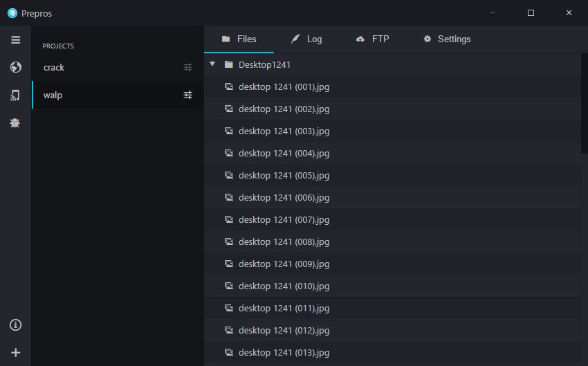Screen dimensions: 588x366
Task: Collapse the Desktop1241 folder arrow
Action: click(x=212, y=64)
